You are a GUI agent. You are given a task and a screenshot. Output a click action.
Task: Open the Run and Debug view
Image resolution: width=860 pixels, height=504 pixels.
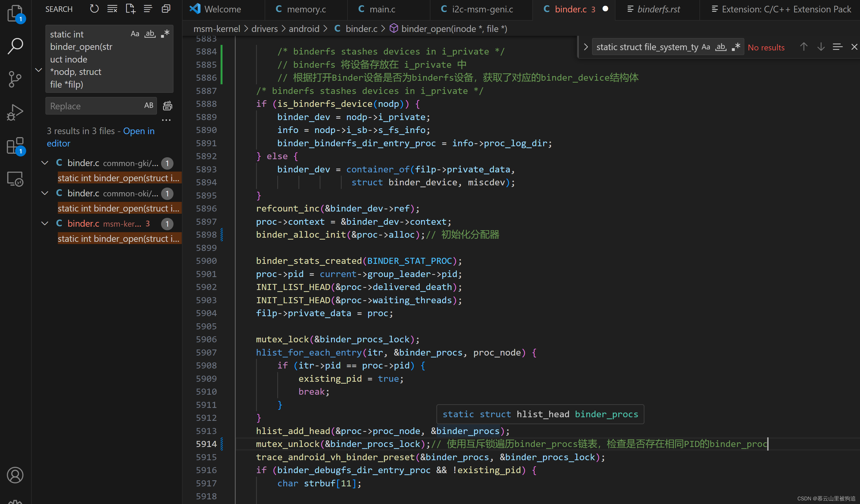[x=15, y=113]
